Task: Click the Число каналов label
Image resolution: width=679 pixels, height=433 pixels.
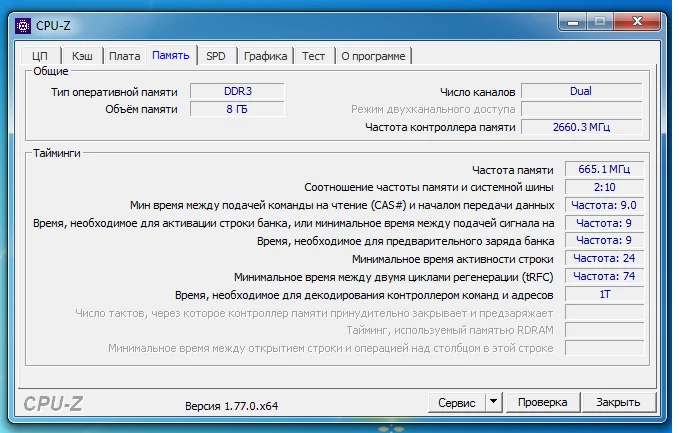Action: pos(478,92)
